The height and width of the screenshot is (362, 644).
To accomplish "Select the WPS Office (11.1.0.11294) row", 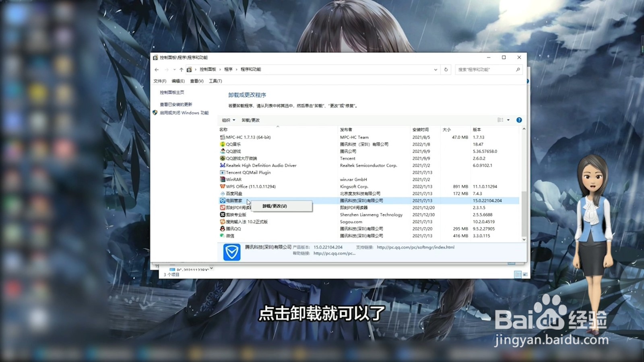I will [369, 186].
